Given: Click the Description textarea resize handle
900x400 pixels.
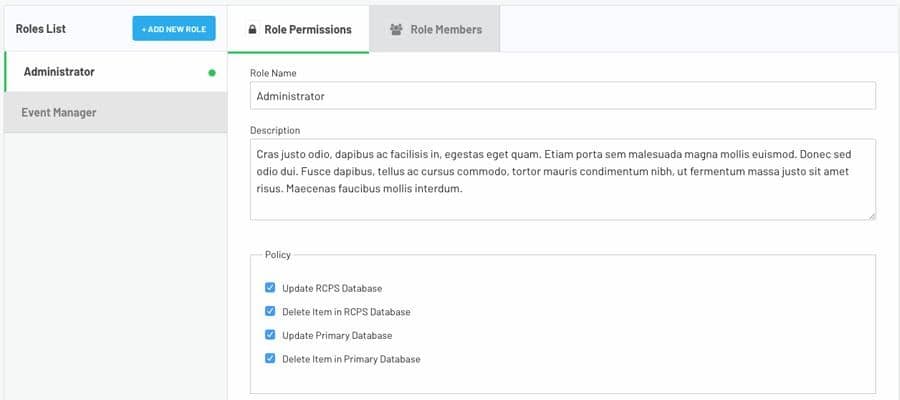Looking at the screenshot, I should pyautogui.click(x=872, y=216).
